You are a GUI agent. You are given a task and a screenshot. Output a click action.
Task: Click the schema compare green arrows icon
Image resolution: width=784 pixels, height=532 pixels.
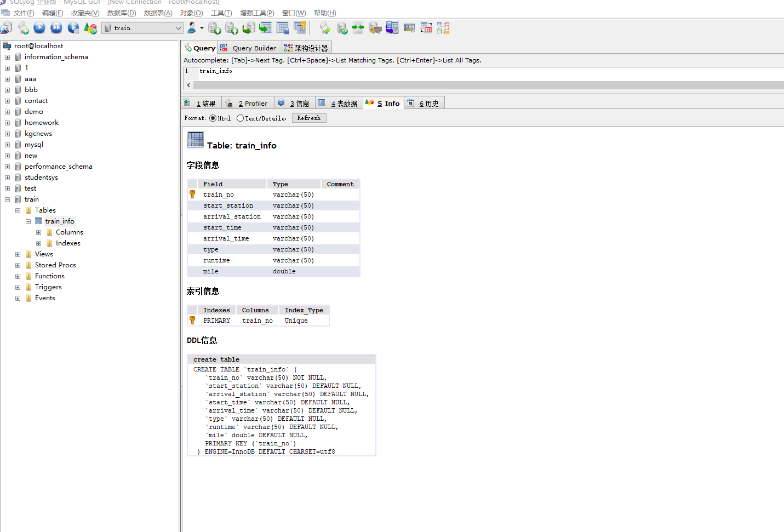[x=358, y=28]
